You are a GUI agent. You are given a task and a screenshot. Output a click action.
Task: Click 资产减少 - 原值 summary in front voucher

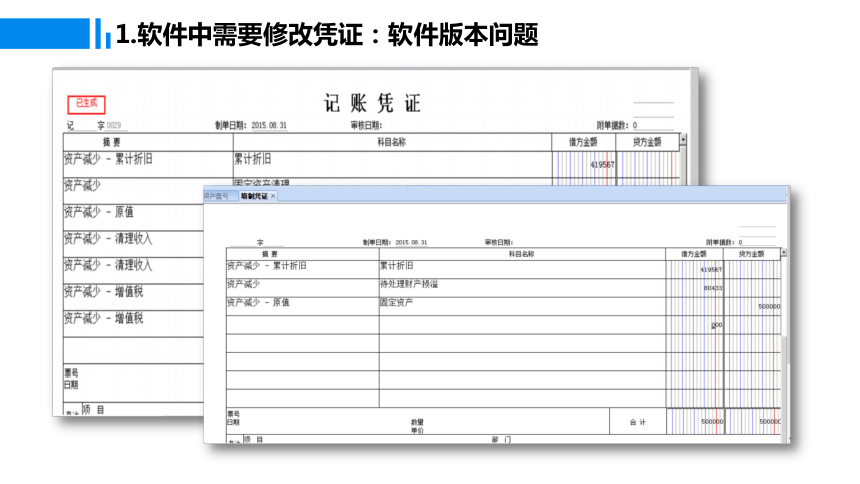point(258,302)
